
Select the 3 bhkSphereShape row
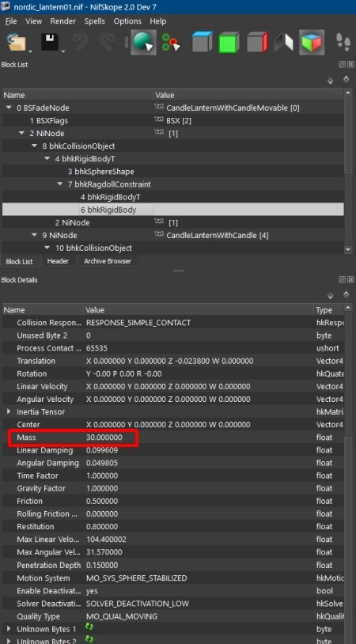[173, 171]
